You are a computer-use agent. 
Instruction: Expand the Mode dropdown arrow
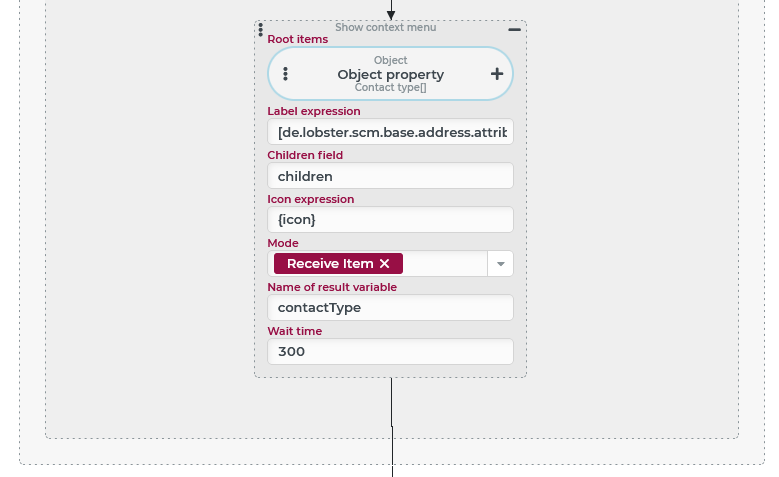pos(500,264)
